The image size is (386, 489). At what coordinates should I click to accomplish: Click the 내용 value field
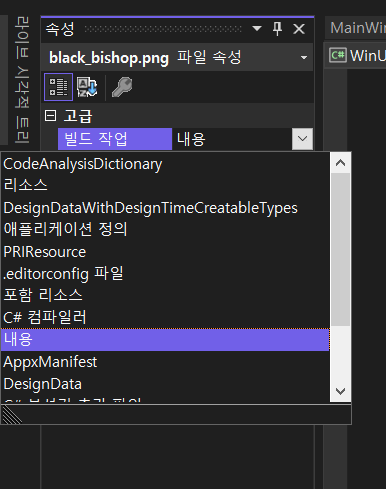tap(232, 139)
